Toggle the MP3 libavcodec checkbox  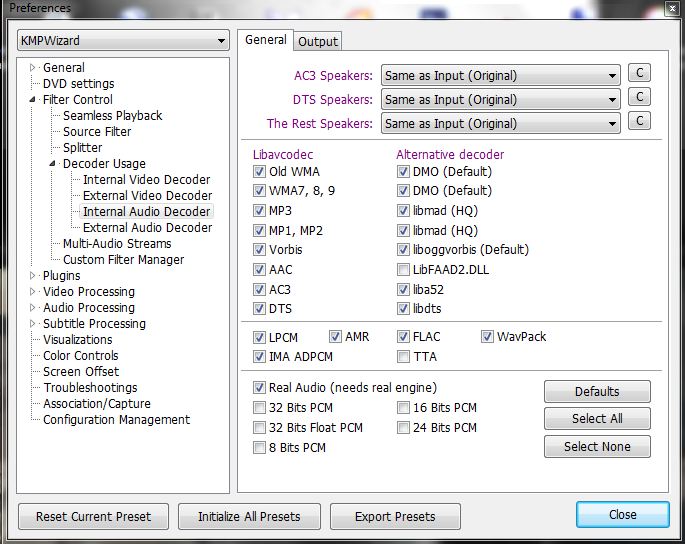[x=259, y=211]
